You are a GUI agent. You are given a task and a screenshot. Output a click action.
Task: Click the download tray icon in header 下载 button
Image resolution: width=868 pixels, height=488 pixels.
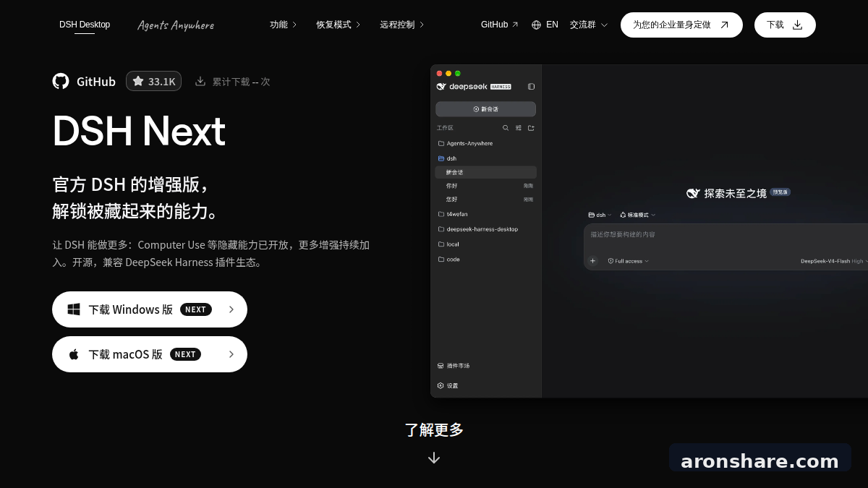tap(797, 25)
